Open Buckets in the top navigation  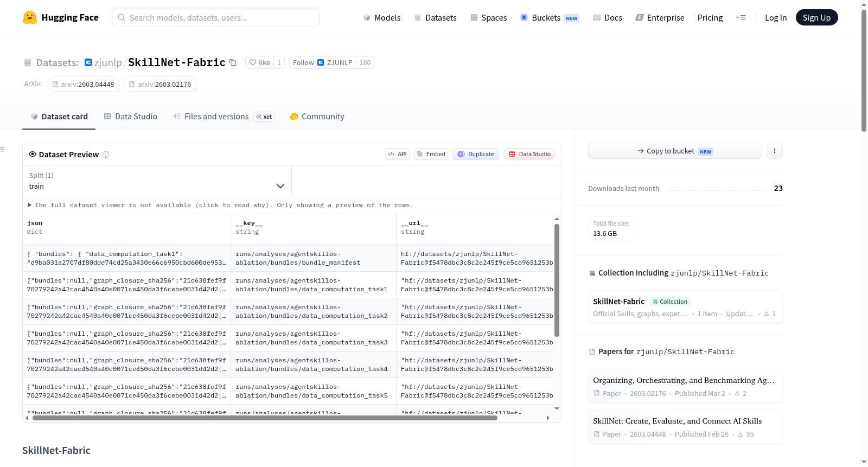point(550,18)
